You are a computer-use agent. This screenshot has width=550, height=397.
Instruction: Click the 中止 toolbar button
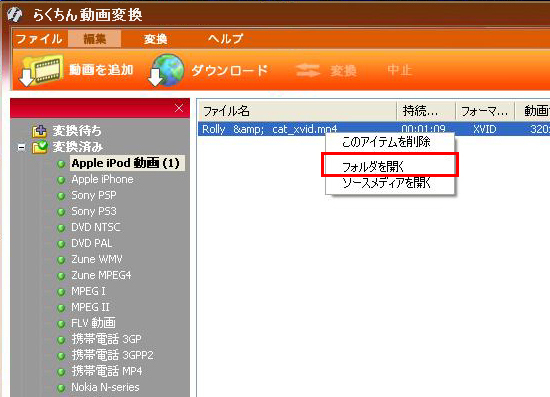pos(400,70)
